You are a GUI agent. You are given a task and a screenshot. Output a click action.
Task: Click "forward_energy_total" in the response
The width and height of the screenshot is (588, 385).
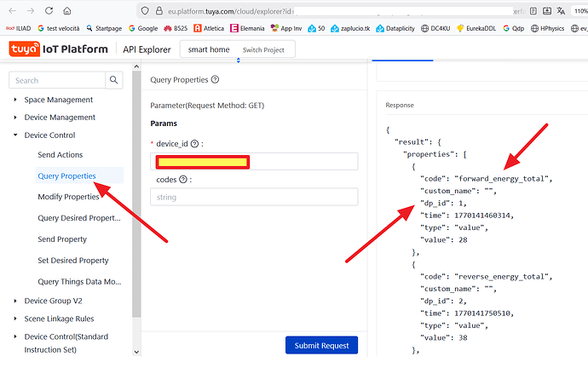(501, 178)
